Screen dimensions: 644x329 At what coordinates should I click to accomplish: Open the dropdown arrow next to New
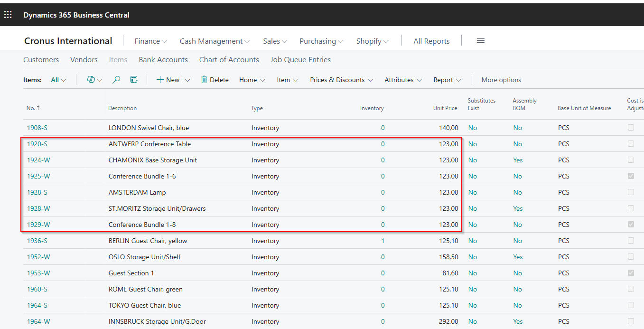click(187, 80)
